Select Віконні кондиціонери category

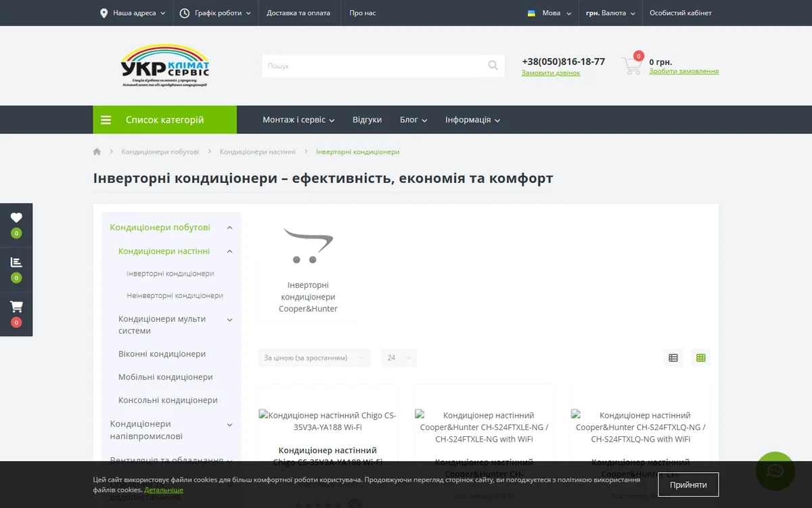(x=162, y=354)
